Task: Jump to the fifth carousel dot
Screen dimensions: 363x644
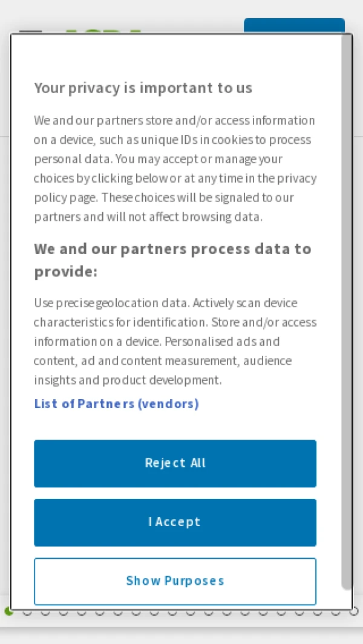Action: coord(82,612)
